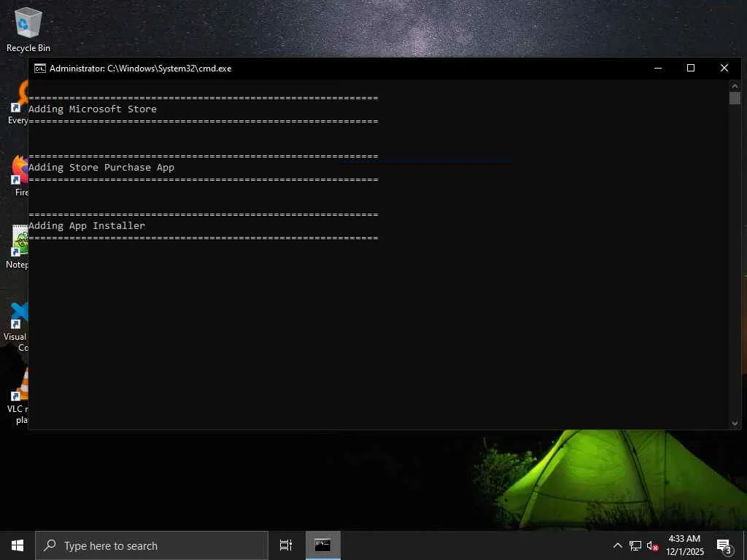This screenshot has width=747, height=560.
Task: Click the cmd.exe title bar icon
Action: click(x=40, y=69)
